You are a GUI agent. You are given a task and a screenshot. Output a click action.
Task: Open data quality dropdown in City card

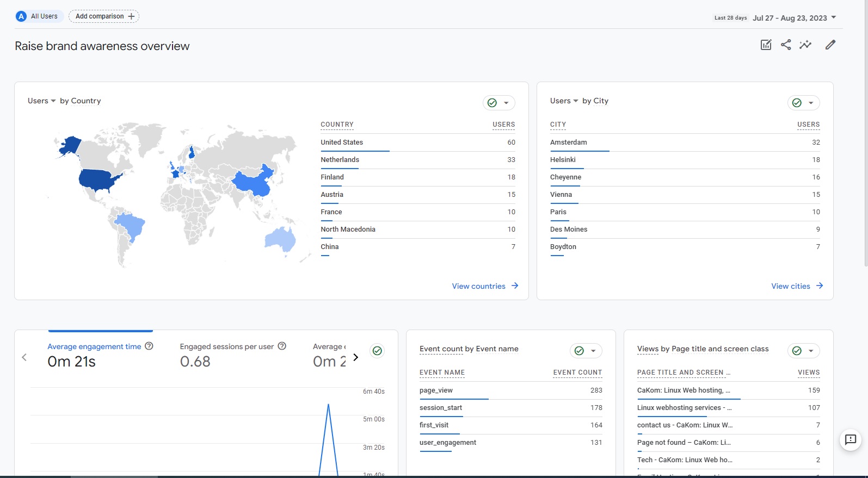[803, 103]
